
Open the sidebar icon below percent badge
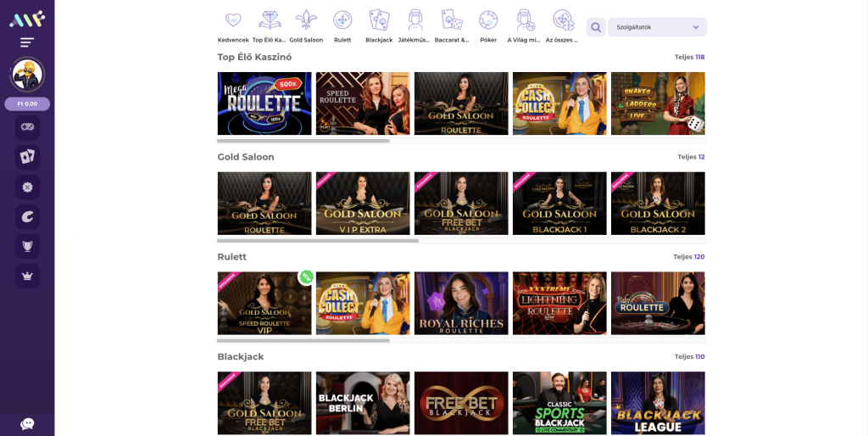[27, 216]
